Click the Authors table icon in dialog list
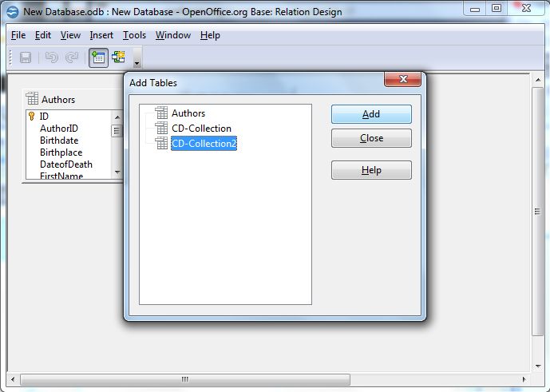 point(162,113)
